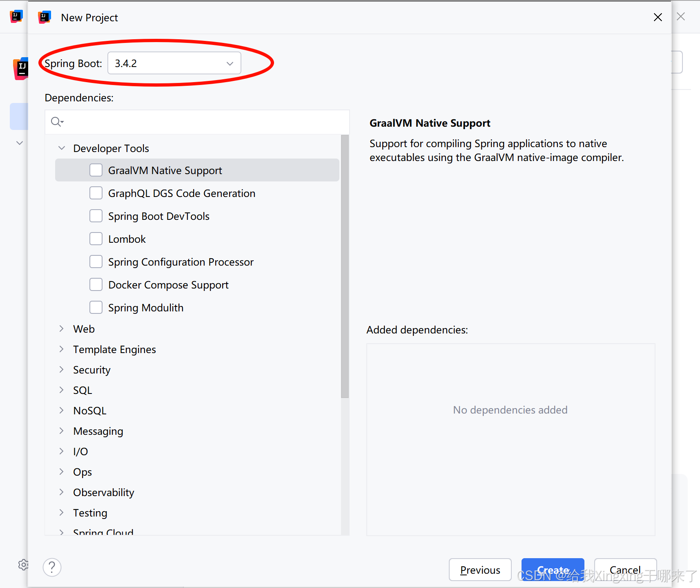Click the IntelliJ logo in background window title
The image size is (700, 588).
(x=16, y=16)
